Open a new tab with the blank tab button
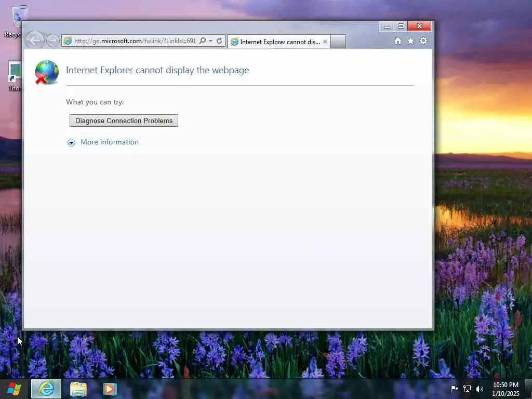532x399 pixels. (338, 42)
